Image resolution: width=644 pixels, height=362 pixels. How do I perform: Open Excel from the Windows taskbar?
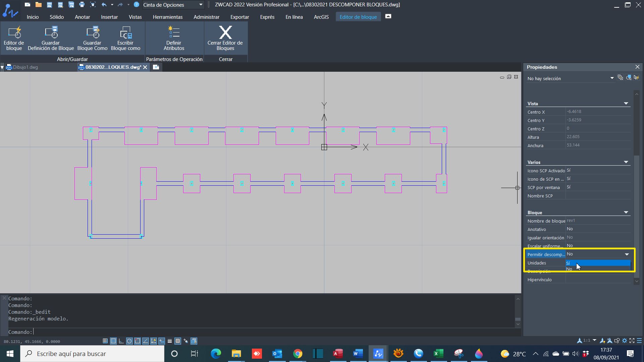(438, 354)
